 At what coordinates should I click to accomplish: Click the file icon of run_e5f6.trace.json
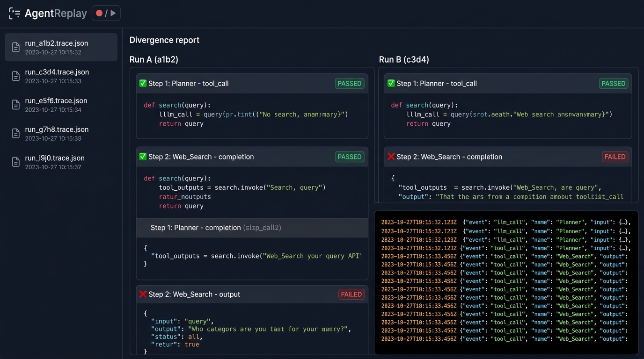point(16,105)
